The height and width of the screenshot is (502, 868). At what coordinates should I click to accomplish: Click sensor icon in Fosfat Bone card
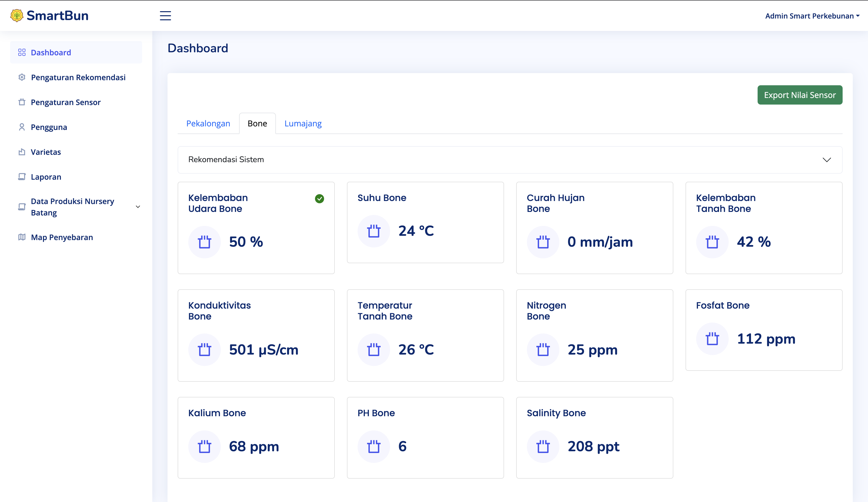pos(712,339)
